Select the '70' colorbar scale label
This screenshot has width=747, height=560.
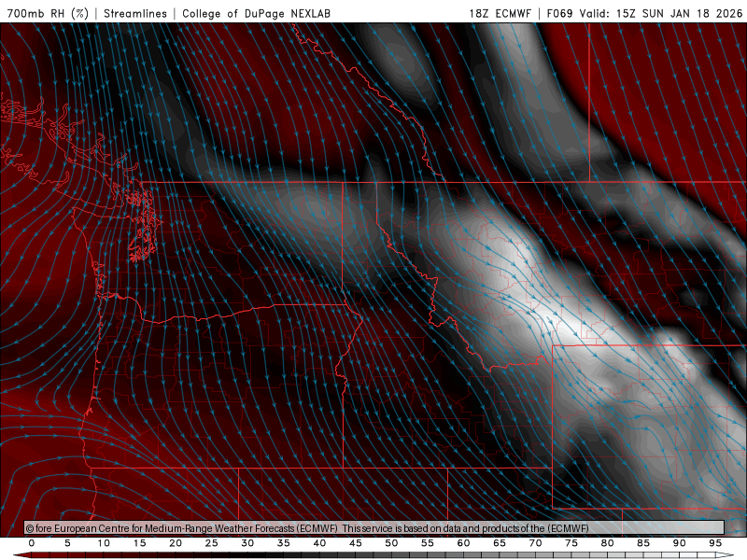point(535,543)
